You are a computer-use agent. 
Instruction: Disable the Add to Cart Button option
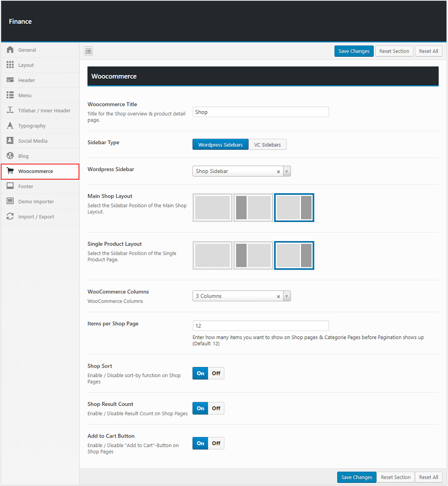pyautogui.click(x=216, y=443)
